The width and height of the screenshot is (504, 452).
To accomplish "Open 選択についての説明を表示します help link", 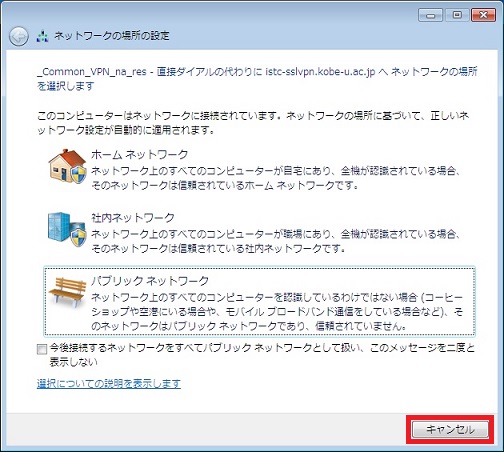I will click(109, 384).
